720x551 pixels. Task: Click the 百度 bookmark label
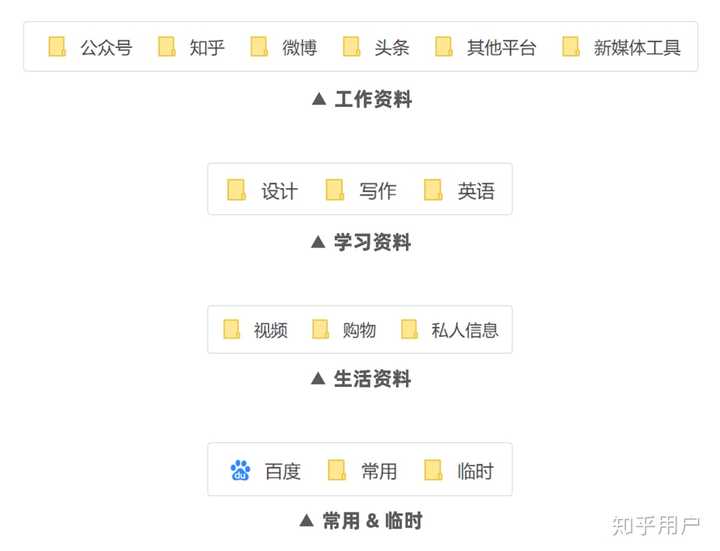282,472
